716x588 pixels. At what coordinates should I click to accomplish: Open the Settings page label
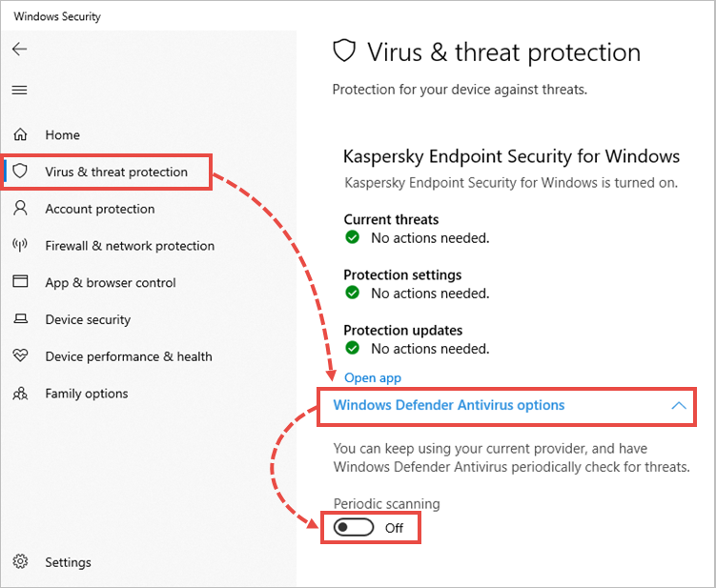tap(68, 562)
